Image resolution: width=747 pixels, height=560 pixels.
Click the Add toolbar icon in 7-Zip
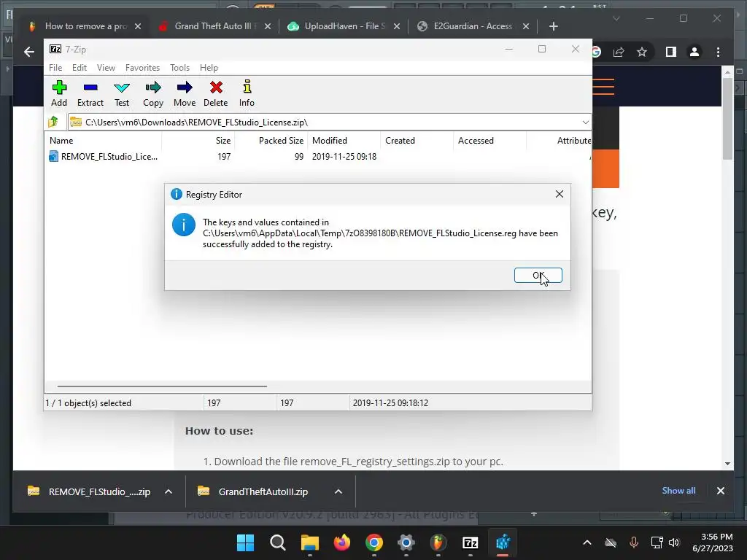click(x=59, y=93)
